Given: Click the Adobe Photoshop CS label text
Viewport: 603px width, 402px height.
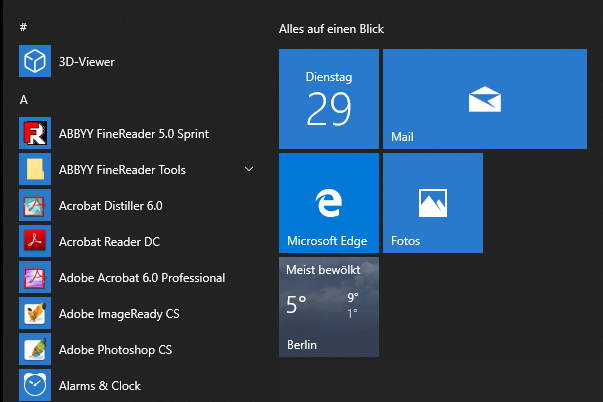Looking at the screenshot, I should pyautogui.click(x=115, y=350).
